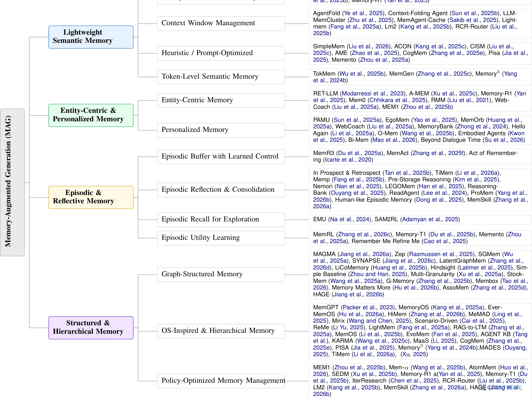Screen dimensions: 532x399
Task: Click the Episodic Recall for Exploration node
Action: click(x=221, y=220)
